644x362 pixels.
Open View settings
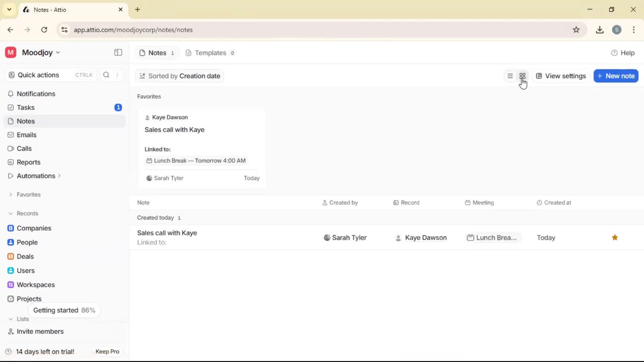click(560, 76)
